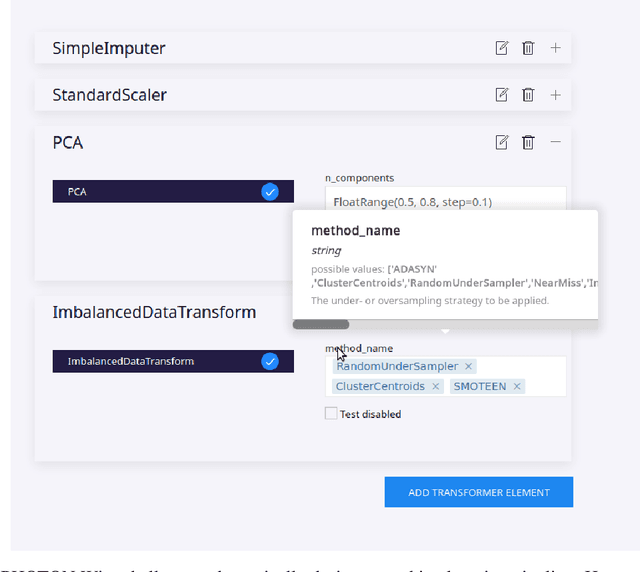Edit the SimpleImputer element
Viewport: 640px width, 572px height.
[502, 48]
